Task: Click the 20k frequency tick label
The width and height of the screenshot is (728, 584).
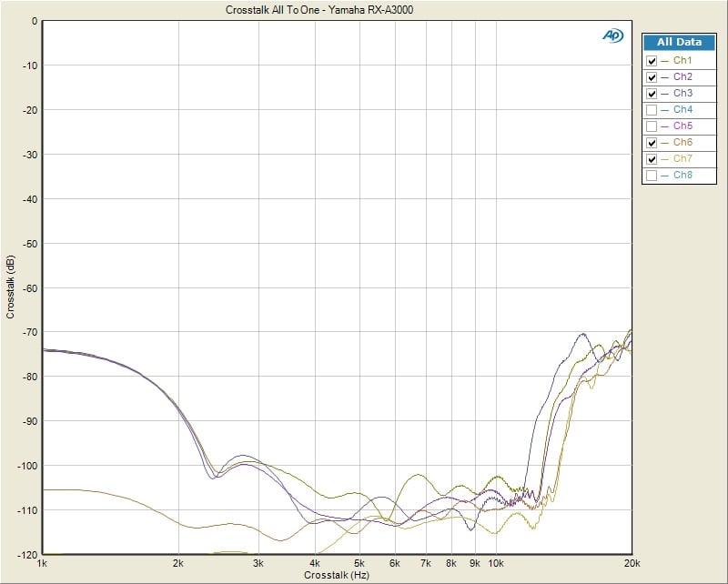Action: [x=629, y=564]
